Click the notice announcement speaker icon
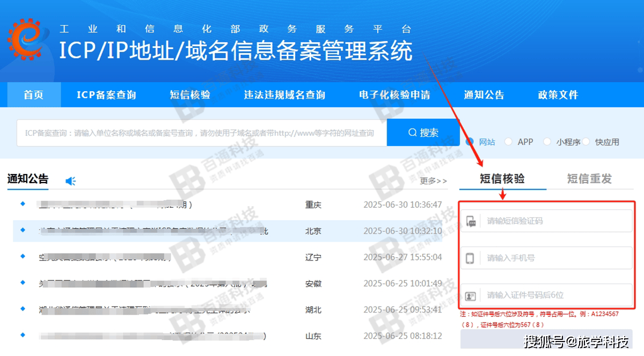Image resolution: width=644 pixels, height=356 pixels. coord(71,181)
